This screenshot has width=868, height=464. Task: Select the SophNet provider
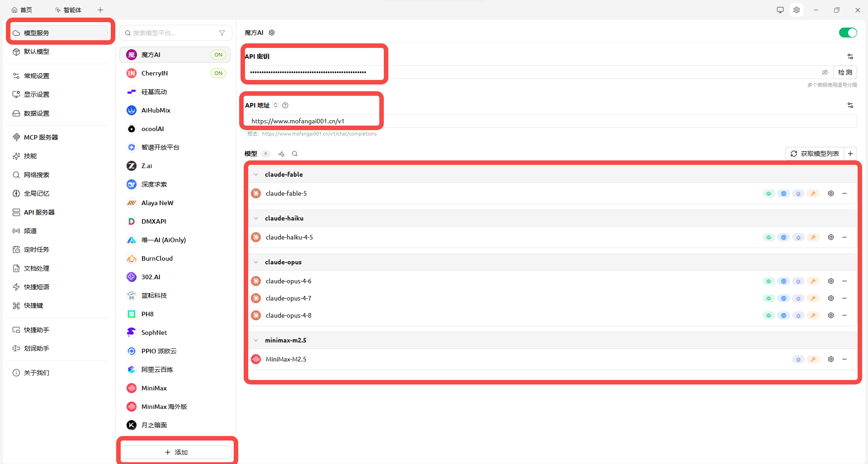[x=175, y=333]
